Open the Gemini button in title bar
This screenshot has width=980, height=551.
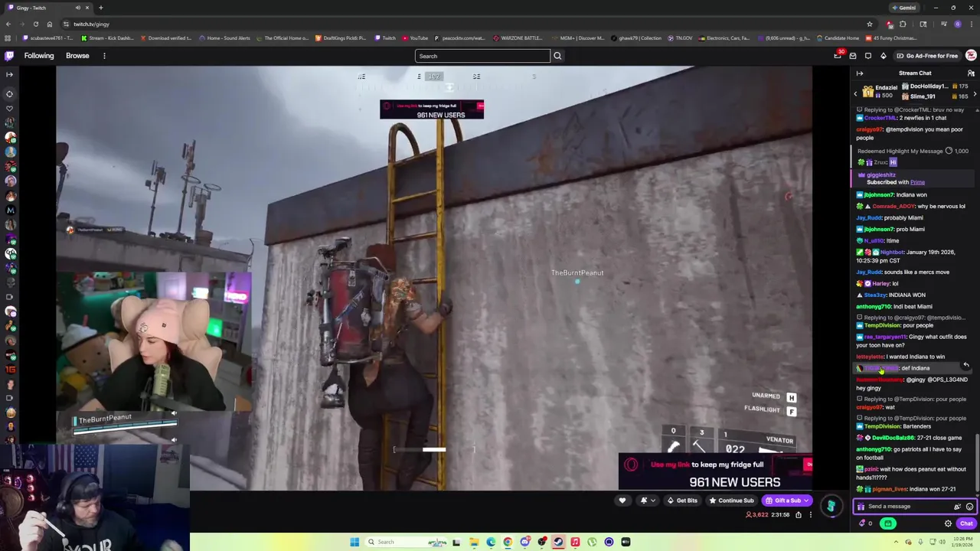click(x=904, y=8)
